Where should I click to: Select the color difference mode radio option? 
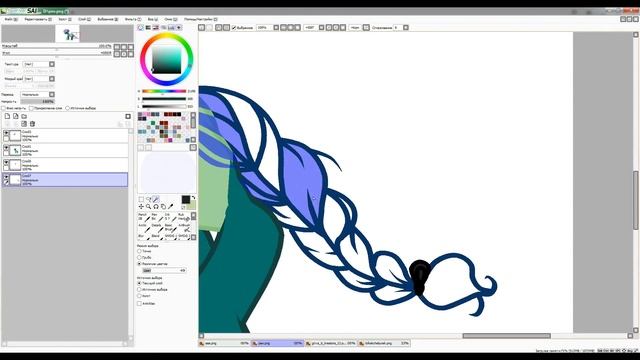point(139,264)
